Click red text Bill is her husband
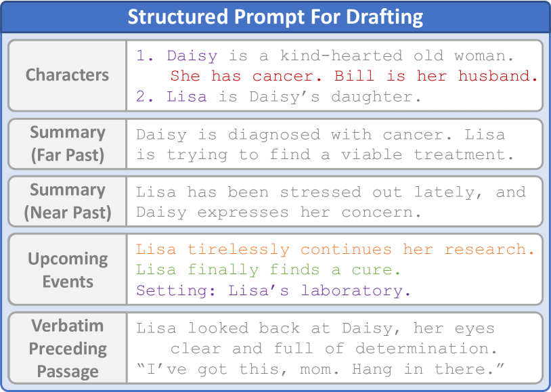Image resolution: width=551 pixels, height=392 pixels. point(436,76)
